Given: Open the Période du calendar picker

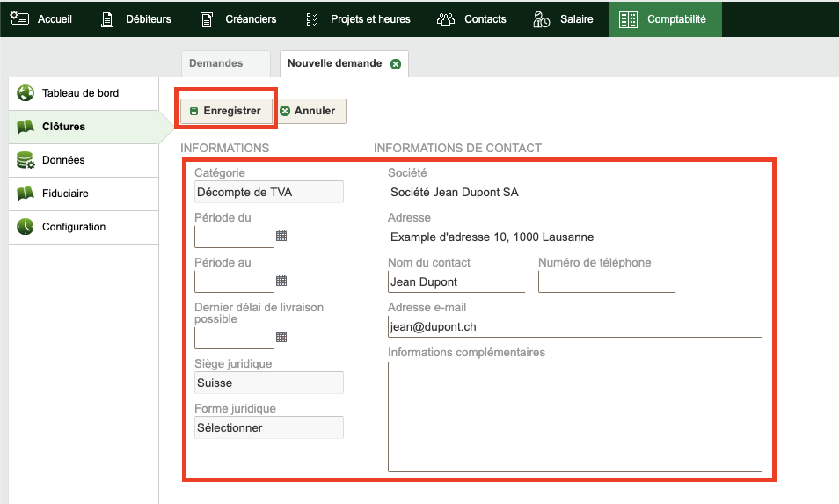Looking at the screenshot, I should pyautogui.click(x=281, y=236).
